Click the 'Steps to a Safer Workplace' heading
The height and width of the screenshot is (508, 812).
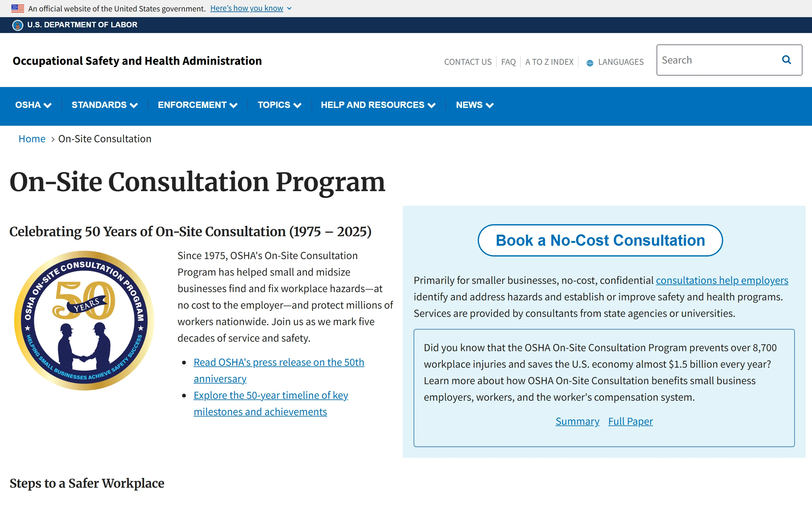tap(87, 483)
